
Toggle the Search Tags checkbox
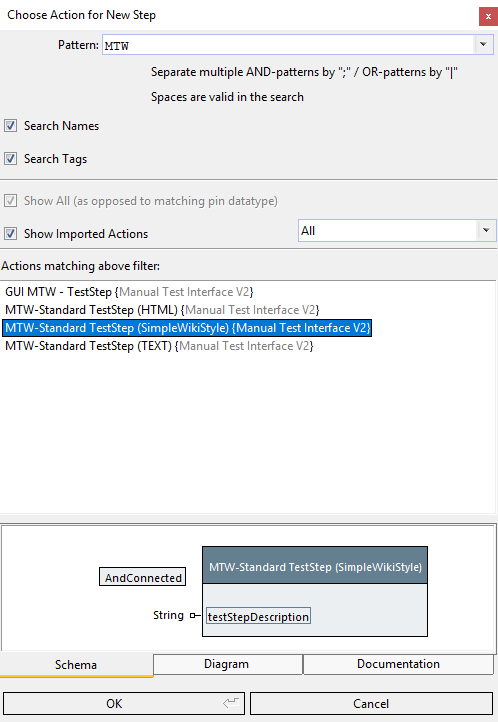(x=11, y=159)
